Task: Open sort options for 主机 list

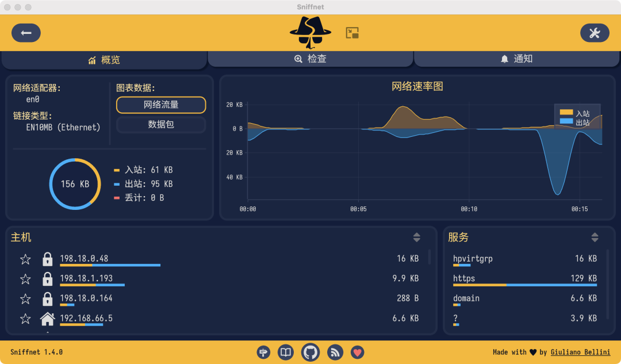Action: (417, 237)
